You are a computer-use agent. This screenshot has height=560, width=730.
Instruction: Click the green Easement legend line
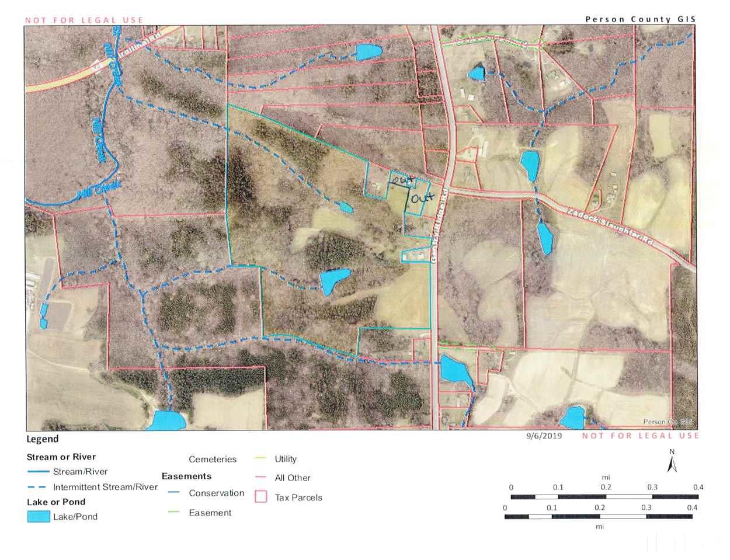[x=173, y=513]
